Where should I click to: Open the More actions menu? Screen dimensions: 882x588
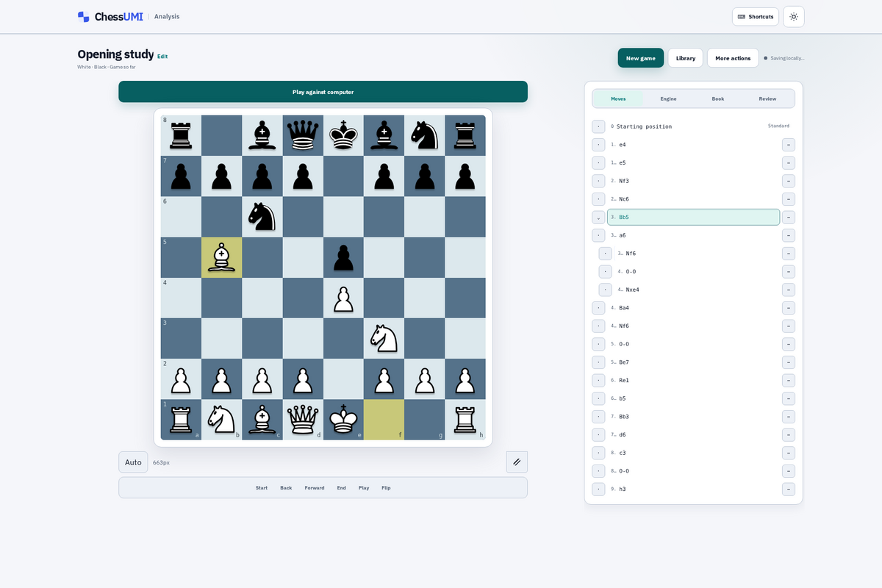[733, 58]
